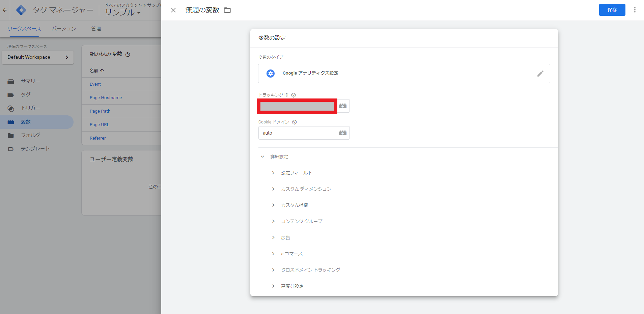Switch to the バージョン tab

(64, 29)
